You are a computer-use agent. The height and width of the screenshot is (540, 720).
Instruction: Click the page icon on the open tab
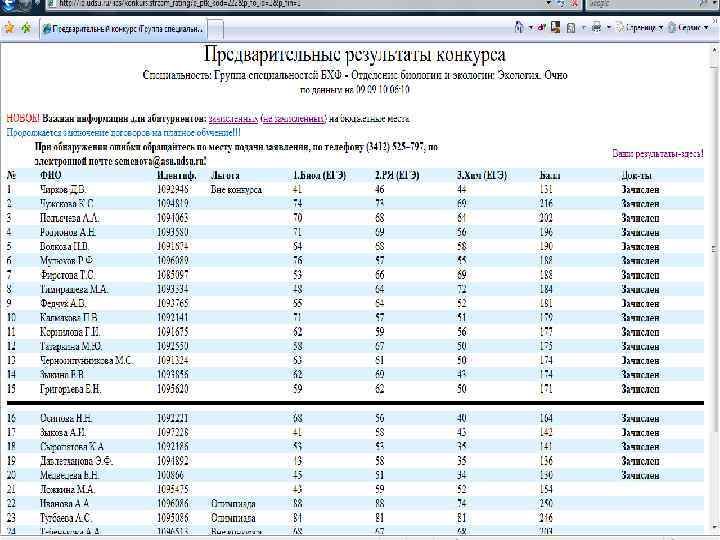pos(47,29)
